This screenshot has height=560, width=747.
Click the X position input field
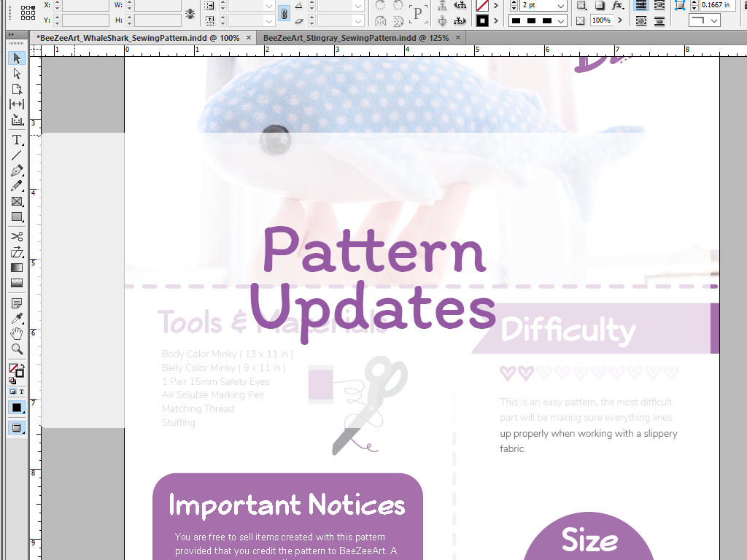click(85, 6)
